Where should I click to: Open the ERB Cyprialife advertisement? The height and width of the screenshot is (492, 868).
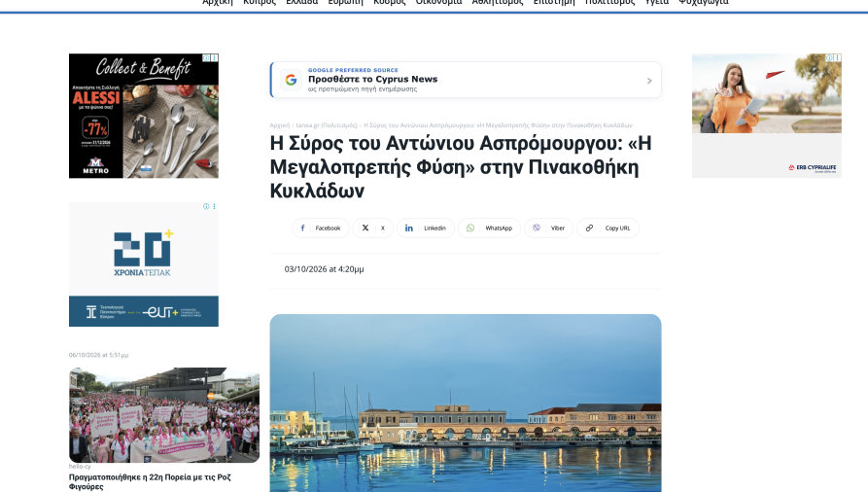pos(767,116)
